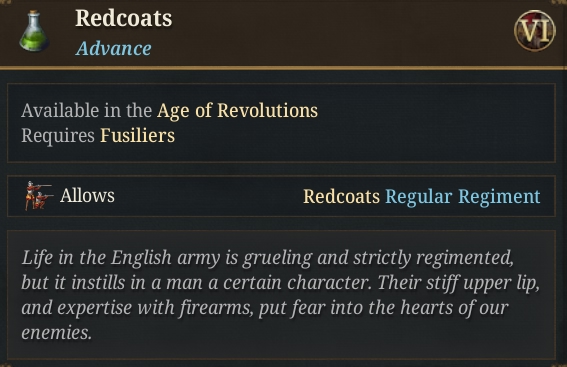Click the word 'grueling' in the flavor text
The height and width of the screenshot is (367, 567).
pos(278,258)
